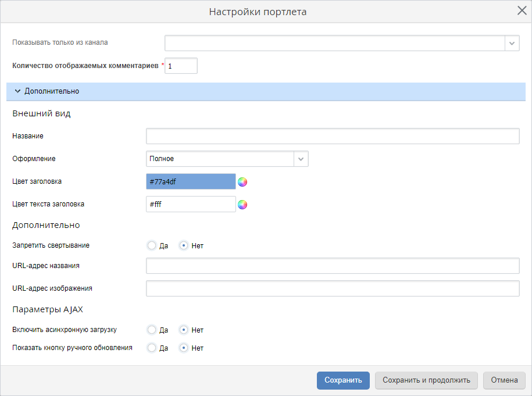532x396 pixels.
Task: Click the #fff header text color field
Action: click(x=191, y=204)
